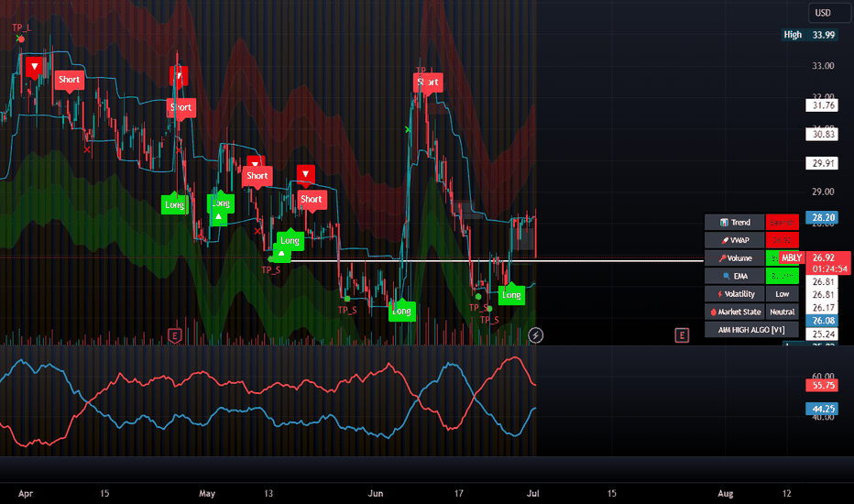Click the Long label at the June low
Screen dimensions: 854x504
click(402, 311)
